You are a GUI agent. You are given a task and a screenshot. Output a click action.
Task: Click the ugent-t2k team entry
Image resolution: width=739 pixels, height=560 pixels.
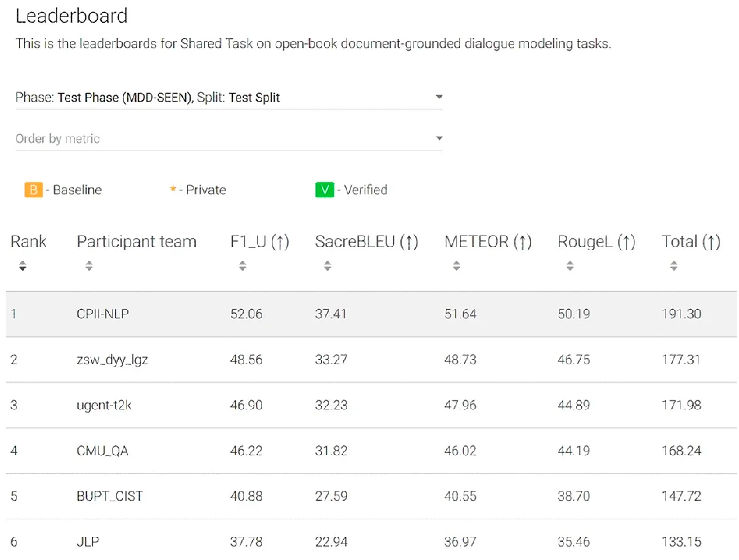pyautogui.click(x=104, y=405)
